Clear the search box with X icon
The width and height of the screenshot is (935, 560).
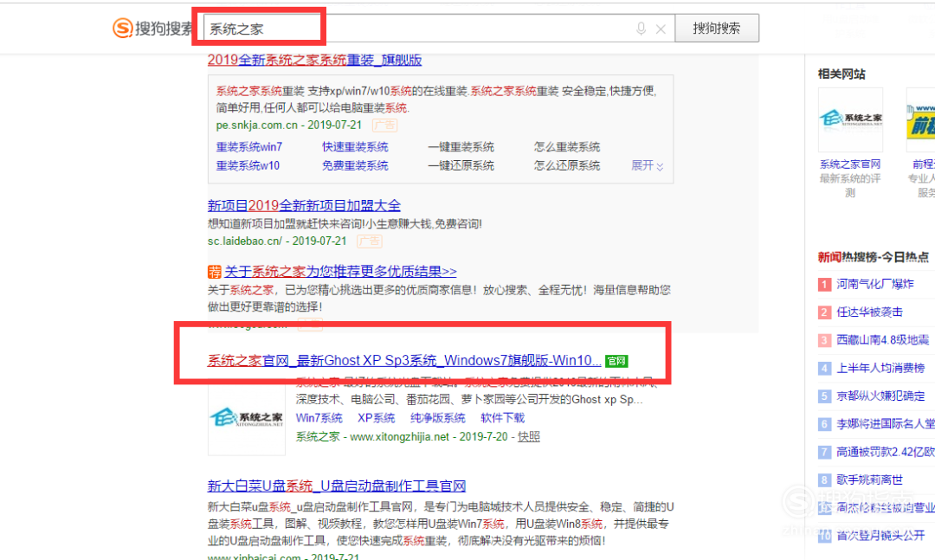coord(661,29)
